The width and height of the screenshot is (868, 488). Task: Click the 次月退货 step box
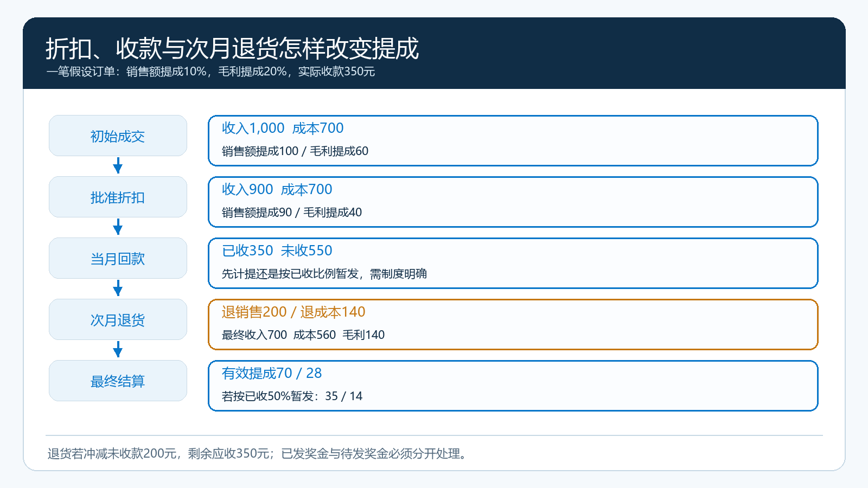point(118,319)
